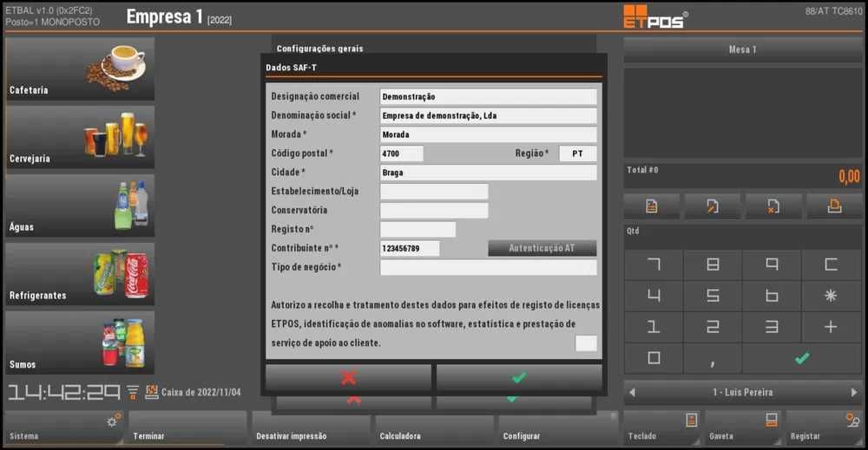This screenshot has width=868, height=450.
Task: Tap keypad comma decimal key
Action: click(x=713, y=358)
